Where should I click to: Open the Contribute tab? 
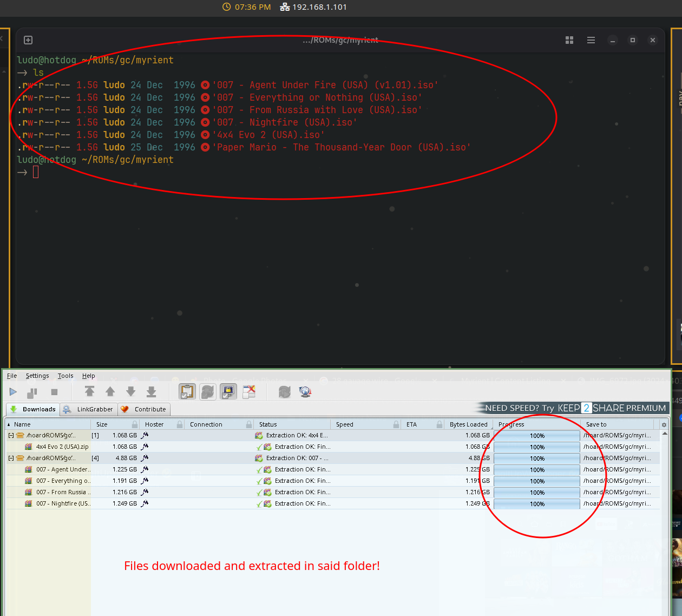[144, 409]
